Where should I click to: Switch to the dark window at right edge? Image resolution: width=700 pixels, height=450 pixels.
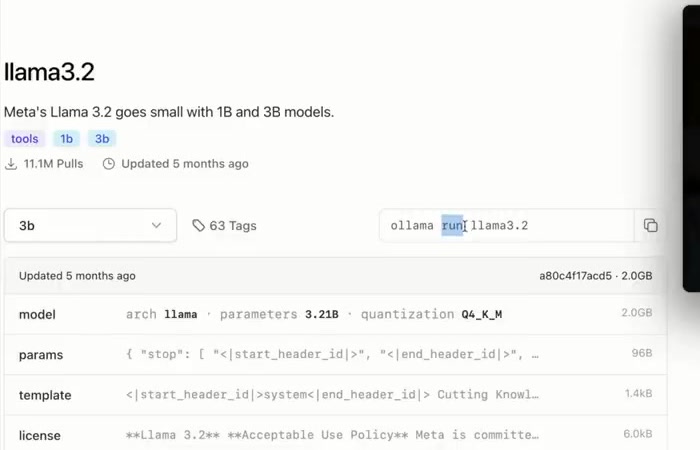691,150
